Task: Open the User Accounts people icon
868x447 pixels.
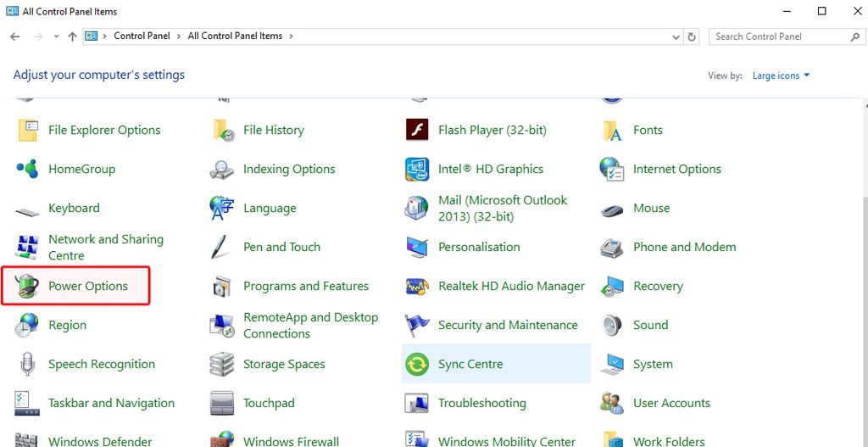Action: pos(612,403)
